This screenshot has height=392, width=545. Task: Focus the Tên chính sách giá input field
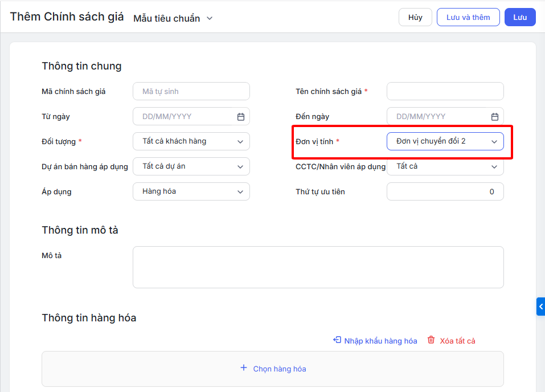(445, 91)
